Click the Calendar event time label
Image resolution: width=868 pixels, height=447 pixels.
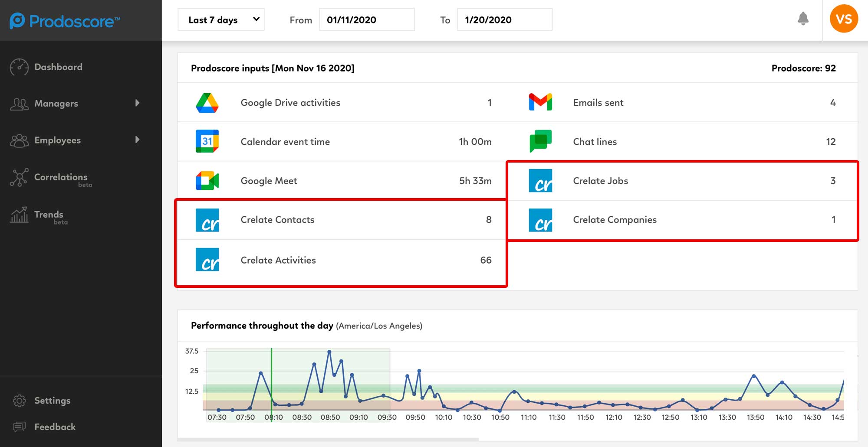[285, 142]
